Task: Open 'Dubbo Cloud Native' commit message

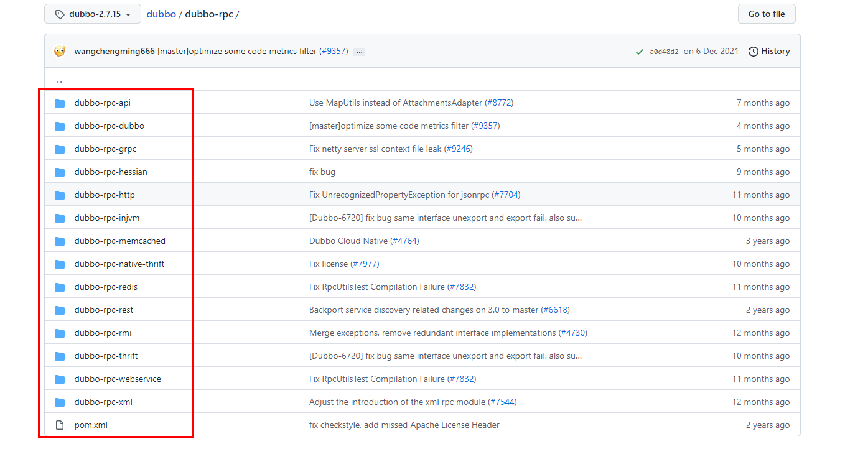Action: pyautogui.click(x=348, y=241)
